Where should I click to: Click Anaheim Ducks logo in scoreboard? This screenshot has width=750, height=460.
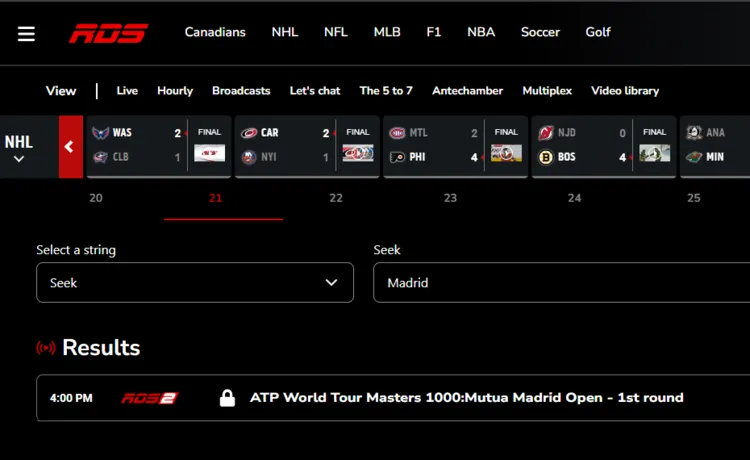coord(694,132)
